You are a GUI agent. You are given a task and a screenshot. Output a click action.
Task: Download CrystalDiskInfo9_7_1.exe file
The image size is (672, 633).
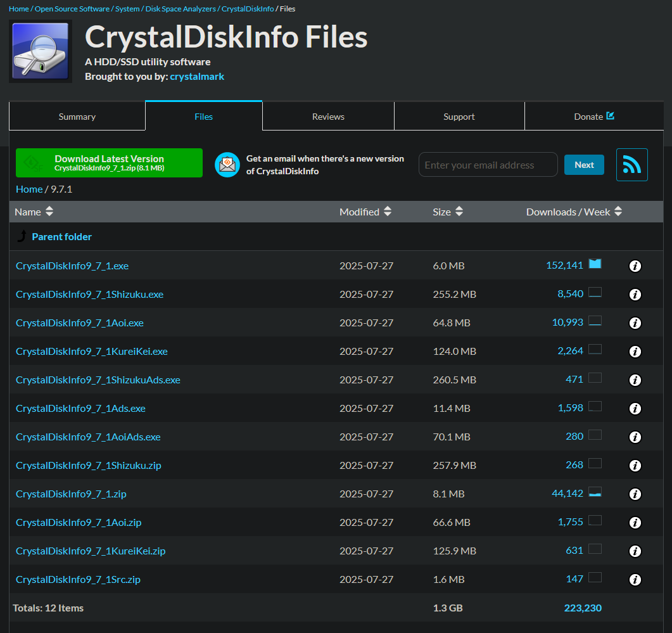(72, 266)
